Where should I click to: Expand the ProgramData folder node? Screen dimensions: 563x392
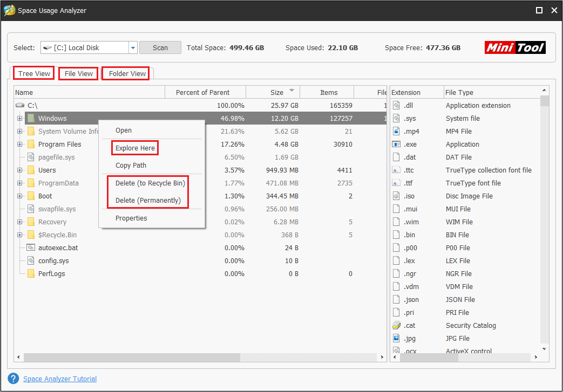coord(20,183)
